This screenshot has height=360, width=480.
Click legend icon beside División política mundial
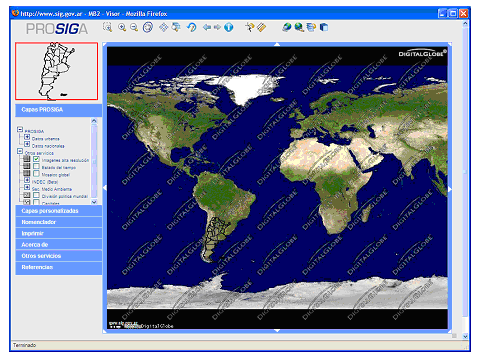[27, 195]
